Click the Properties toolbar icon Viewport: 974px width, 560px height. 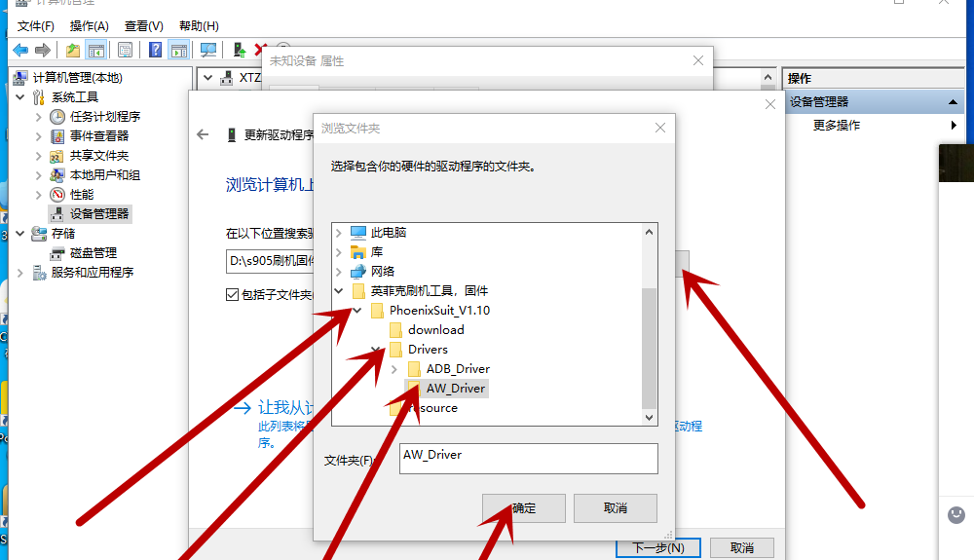(x=125, y=51)
